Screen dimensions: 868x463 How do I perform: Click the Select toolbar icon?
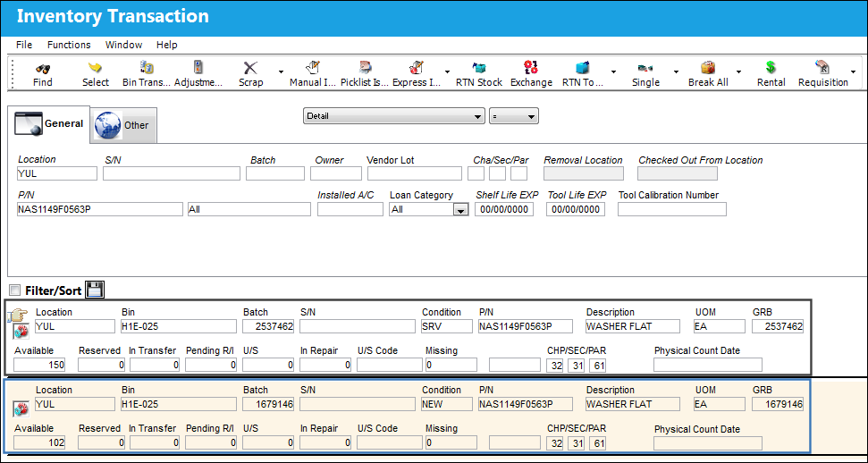coord(96,68)
